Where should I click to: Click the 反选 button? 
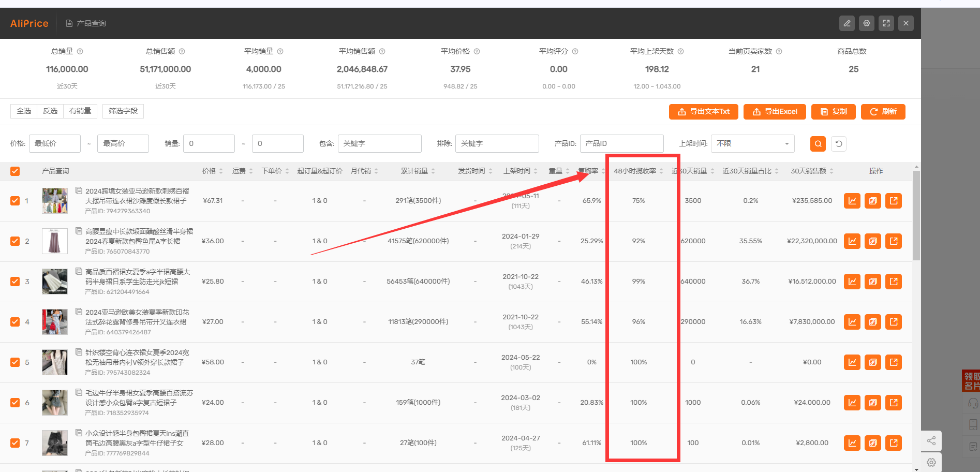pyautogui.click(x=50, y=111)
